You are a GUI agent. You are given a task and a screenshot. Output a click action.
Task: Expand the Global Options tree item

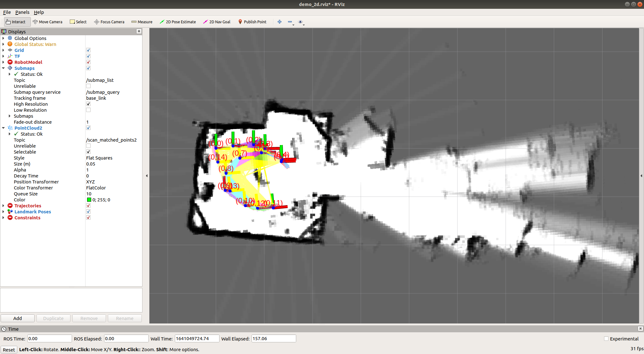pos(3,38)
